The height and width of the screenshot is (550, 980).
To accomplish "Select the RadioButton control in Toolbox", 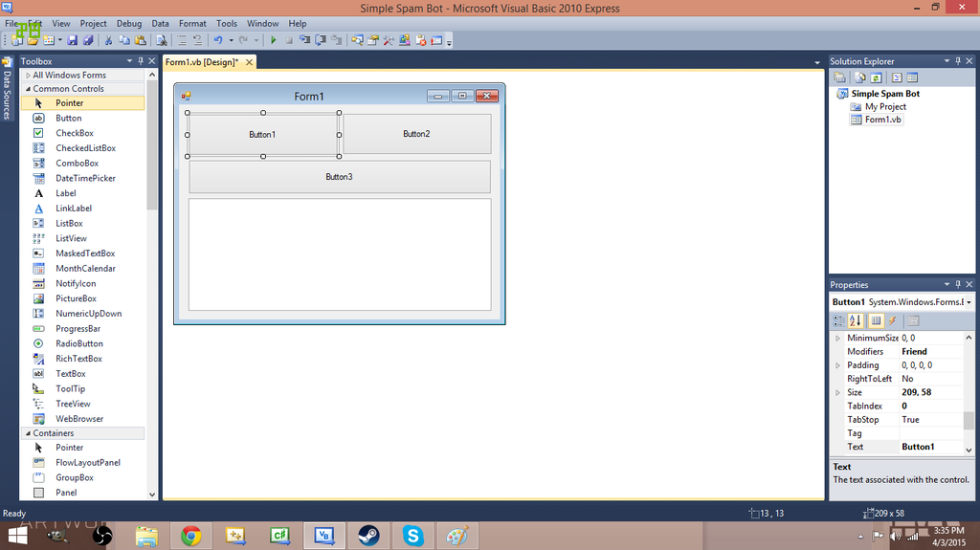I will pyautogui.click(x=83, y=343).
